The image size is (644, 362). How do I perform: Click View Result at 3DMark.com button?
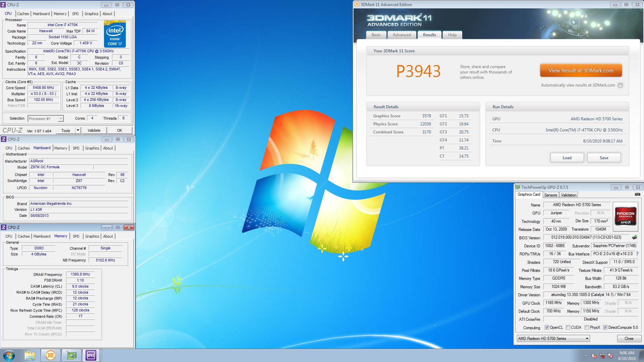581,71
